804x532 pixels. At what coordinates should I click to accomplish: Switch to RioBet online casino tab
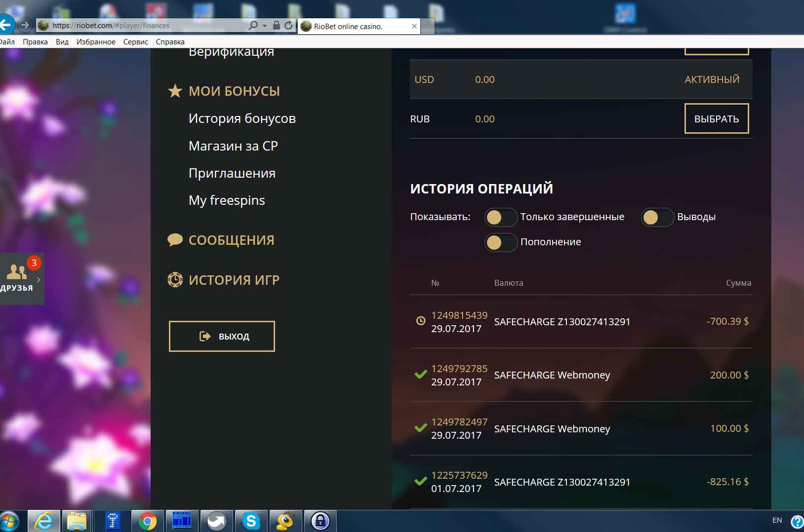point(359,26)
